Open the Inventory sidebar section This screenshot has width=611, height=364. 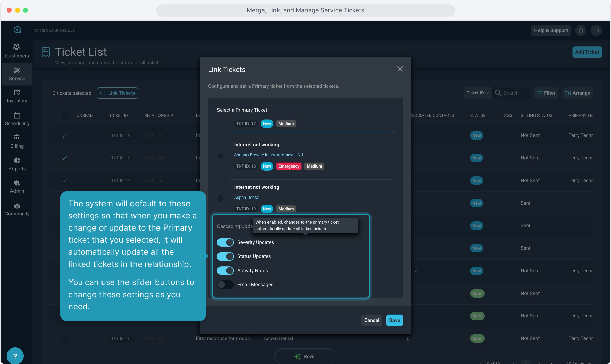click(17, 96)
